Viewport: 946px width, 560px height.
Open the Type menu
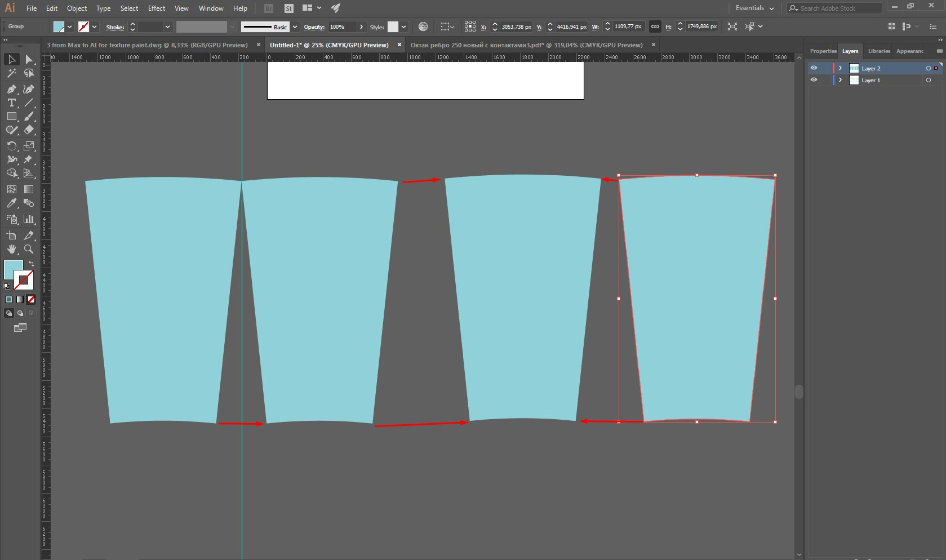[x=103, y=8]
